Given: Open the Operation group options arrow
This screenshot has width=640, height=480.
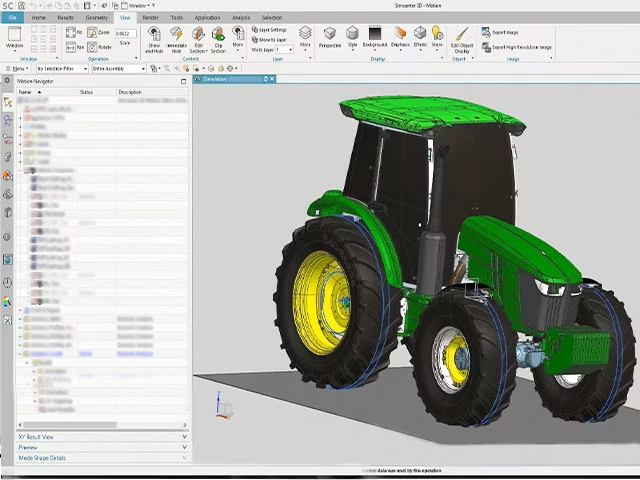Looking at the screenshot, I should click(x=136, y=58).
